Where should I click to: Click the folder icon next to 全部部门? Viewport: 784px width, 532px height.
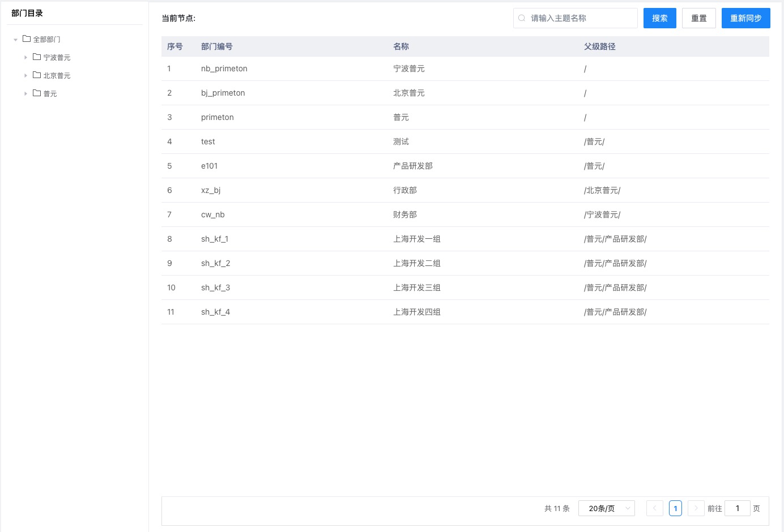point(26,38)
